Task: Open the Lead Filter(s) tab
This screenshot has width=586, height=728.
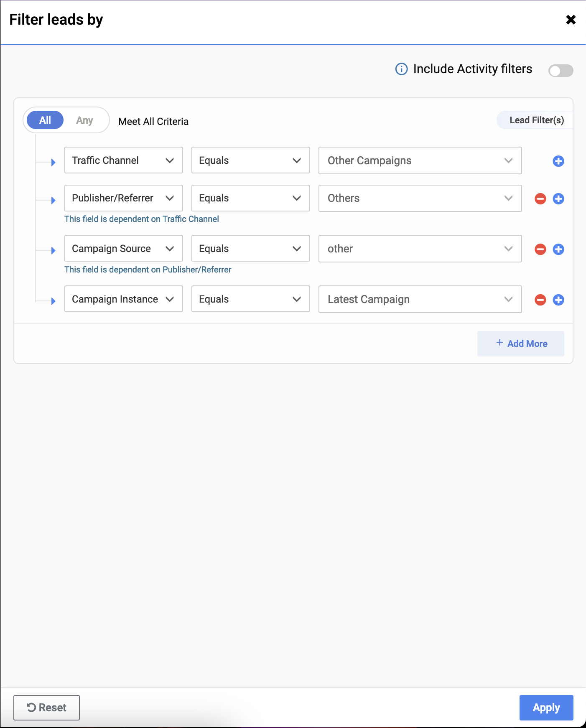Action: pos(536,120)
